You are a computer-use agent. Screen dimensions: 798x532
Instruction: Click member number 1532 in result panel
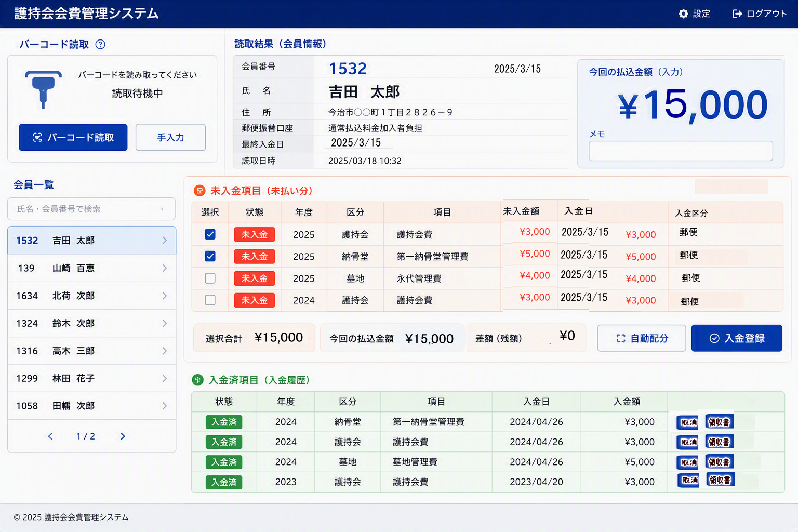click(x=348, y=69)
